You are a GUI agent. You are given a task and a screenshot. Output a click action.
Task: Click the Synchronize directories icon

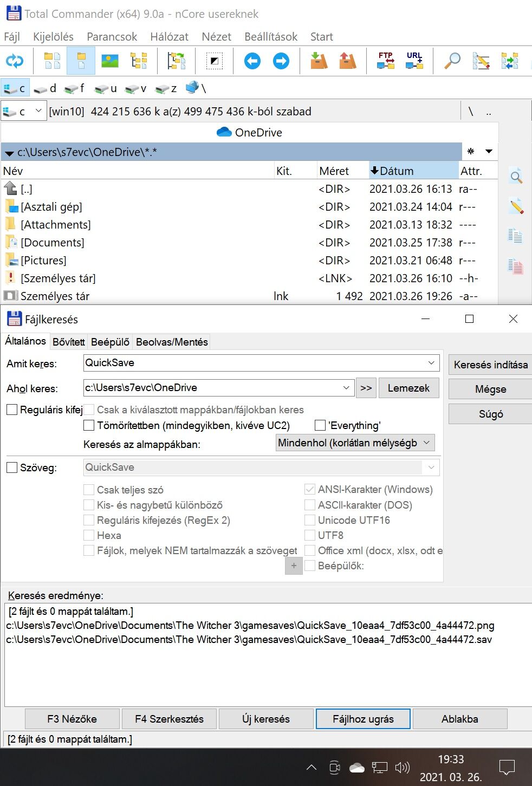pos(510,61)
